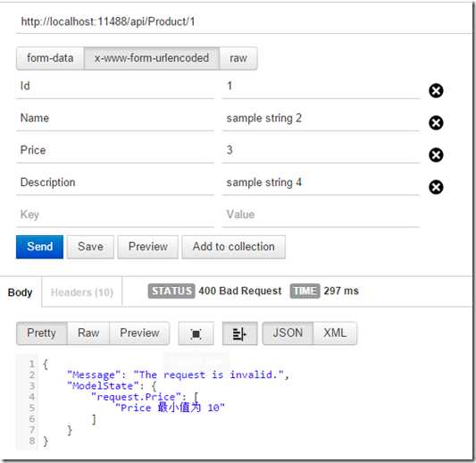Remove the Name parameter row
476x463 pixels.
coord(436,122)
